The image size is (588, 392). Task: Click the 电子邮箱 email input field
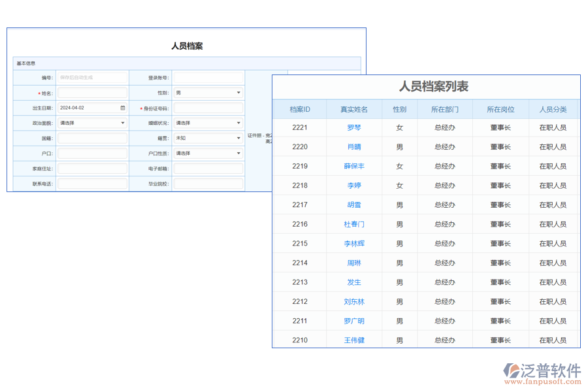pos(208,168)
